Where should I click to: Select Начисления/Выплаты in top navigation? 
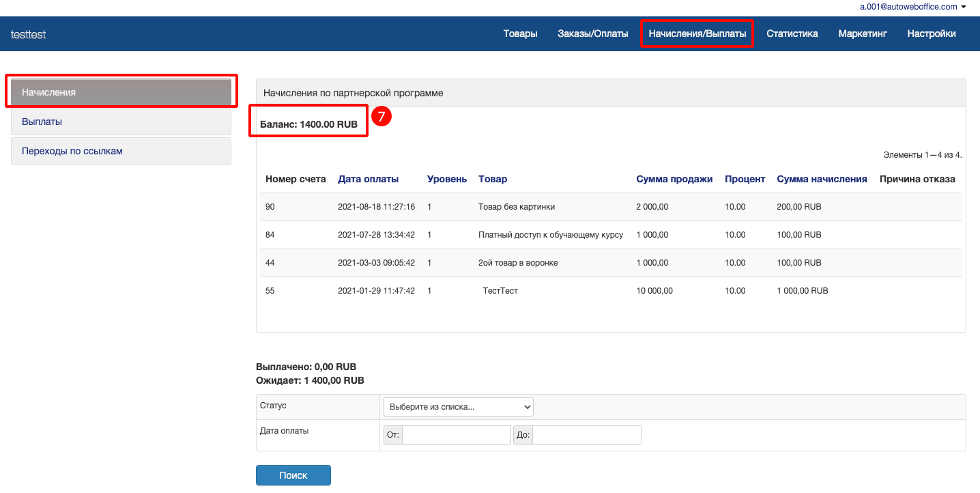coord(697,33)
